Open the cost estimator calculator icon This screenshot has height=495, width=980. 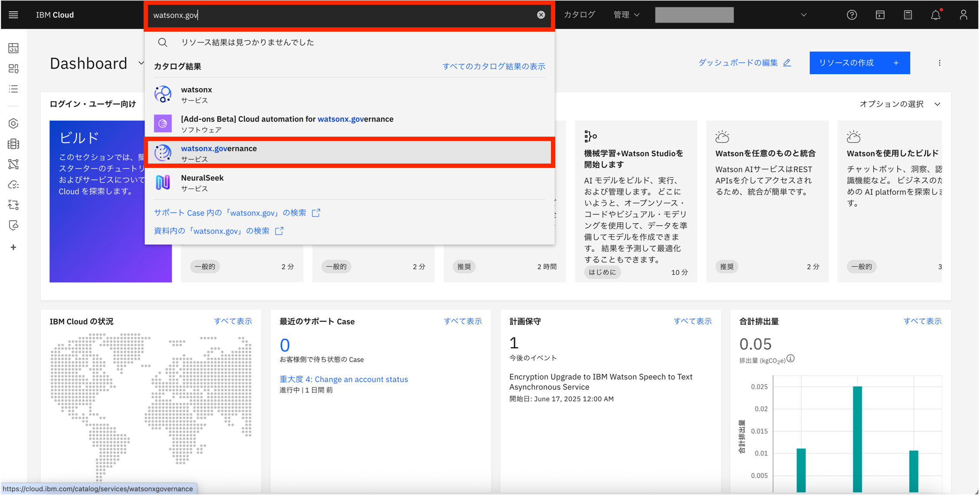[x=908, y=15]
